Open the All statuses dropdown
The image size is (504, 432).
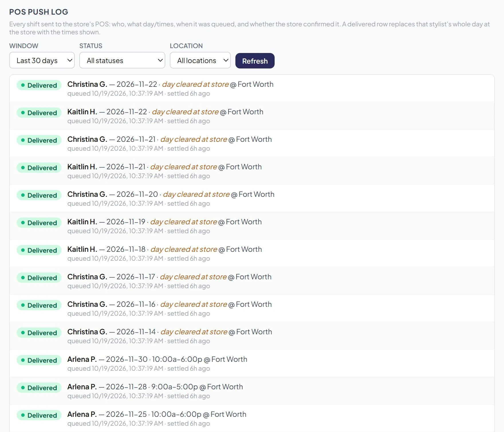pos(122,60)
